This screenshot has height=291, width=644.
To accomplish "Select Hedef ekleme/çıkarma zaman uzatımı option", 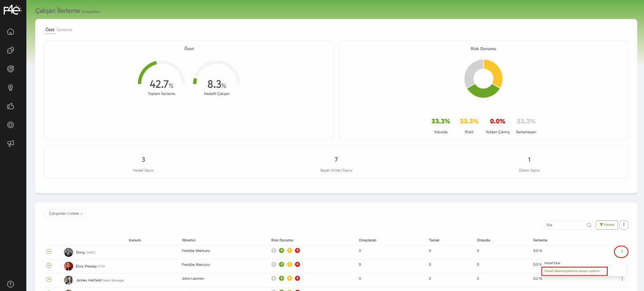I will (572, 271).
